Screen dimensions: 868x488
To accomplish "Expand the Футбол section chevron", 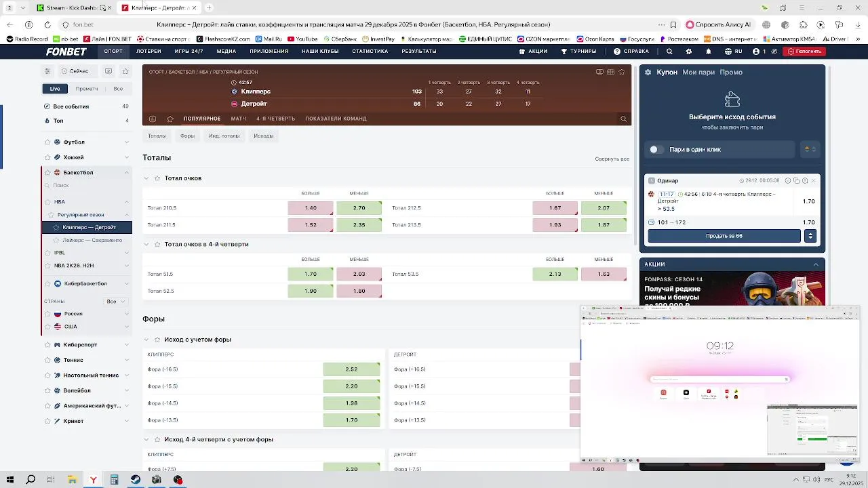I will [126, 142].
